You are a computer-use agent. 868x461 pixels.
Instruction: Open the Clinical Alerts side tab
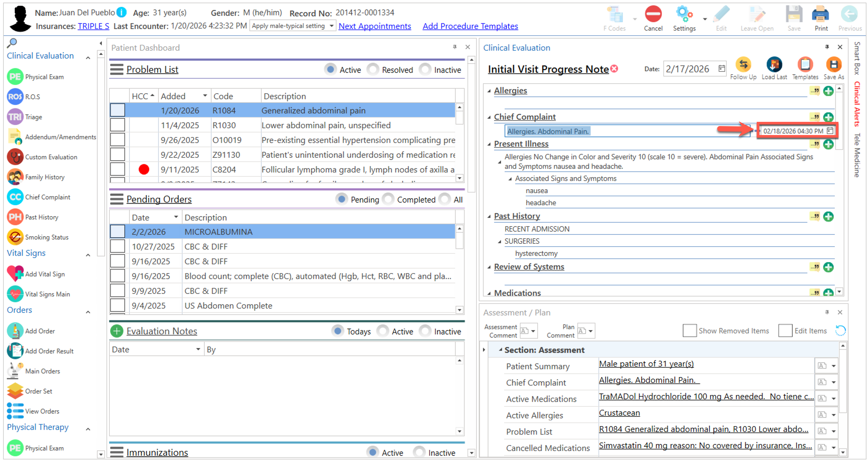[857, 104]
